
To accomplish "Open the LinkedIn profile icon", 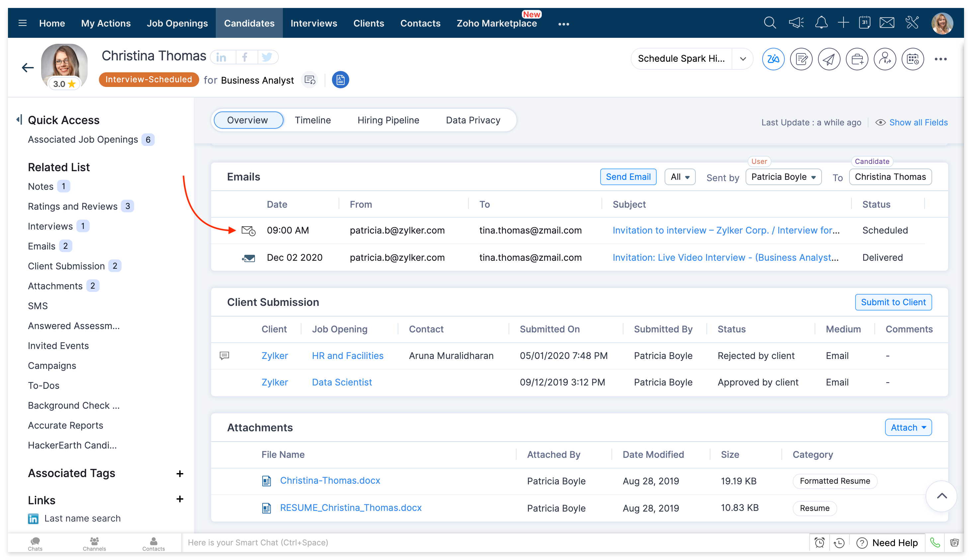I will (x=221, y=57).
